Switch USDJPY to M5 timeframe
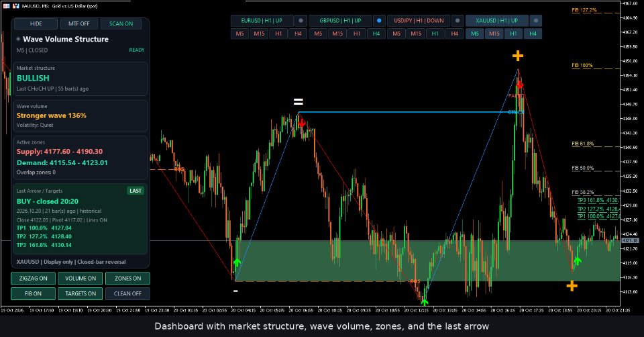644x337 pixels. point(396,34)
